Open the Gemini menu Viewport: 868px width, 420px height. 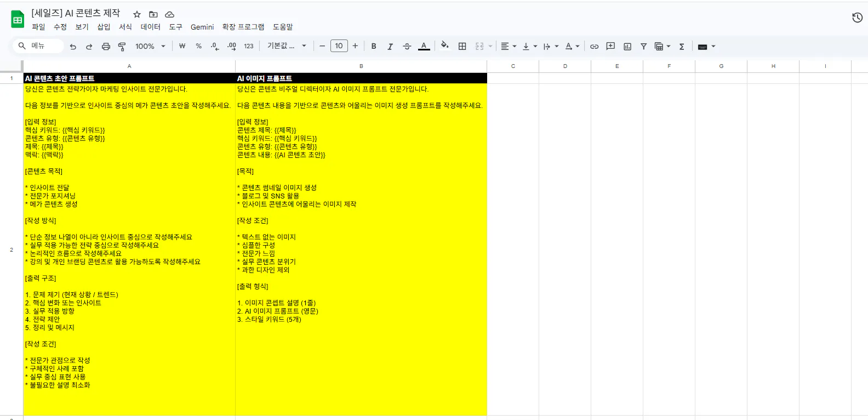click(202, 27)
